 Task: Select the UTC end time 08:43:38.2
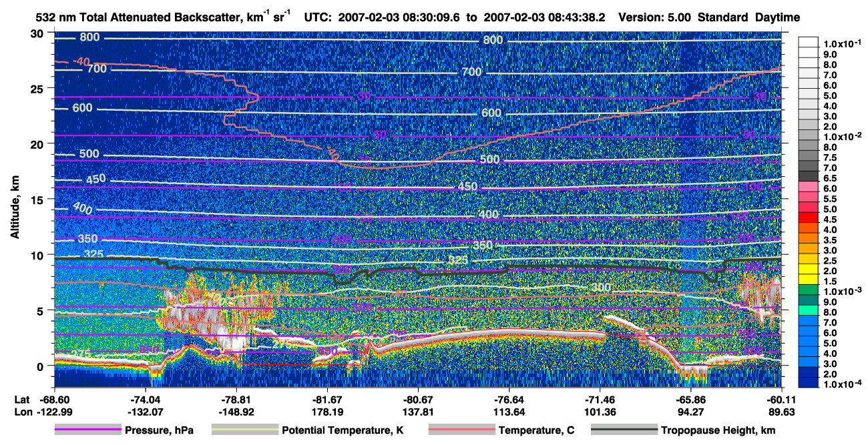pyautogui.click(x=575, y=18)
